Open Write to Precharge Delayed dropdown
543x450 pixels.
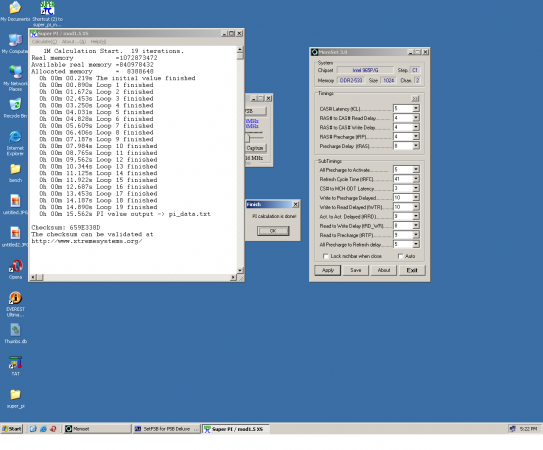[416, 197]
